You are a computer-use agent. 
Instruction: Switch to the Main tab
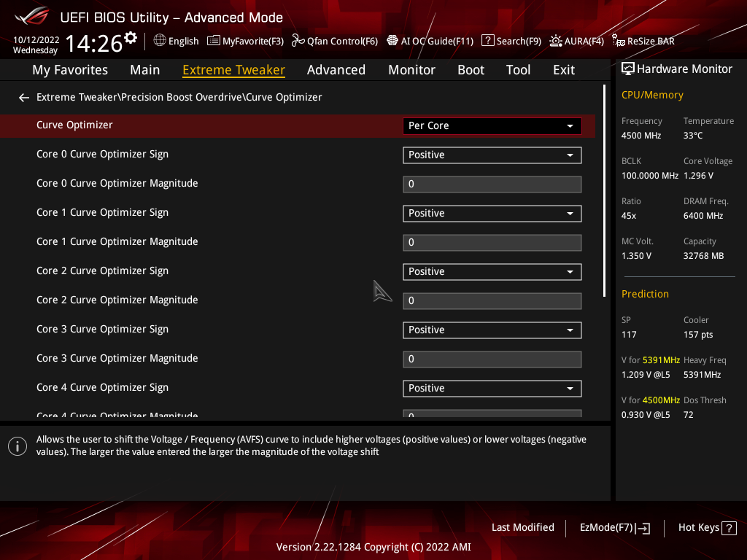click(x=145, y=70)
